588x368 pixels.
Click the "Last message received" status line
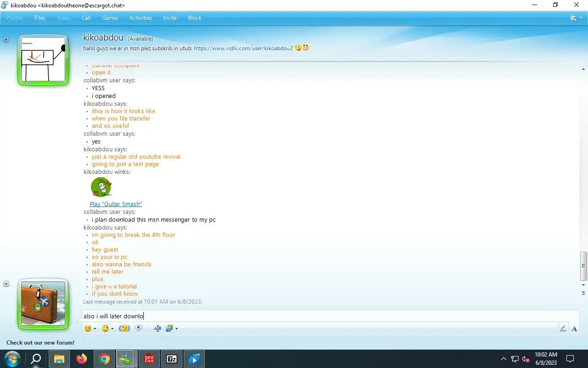point(143,302)
